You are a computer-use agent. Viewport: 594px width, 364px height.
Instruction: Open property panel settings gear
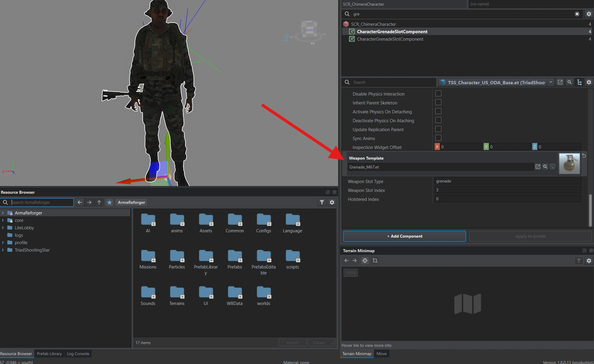coord(589,82)
